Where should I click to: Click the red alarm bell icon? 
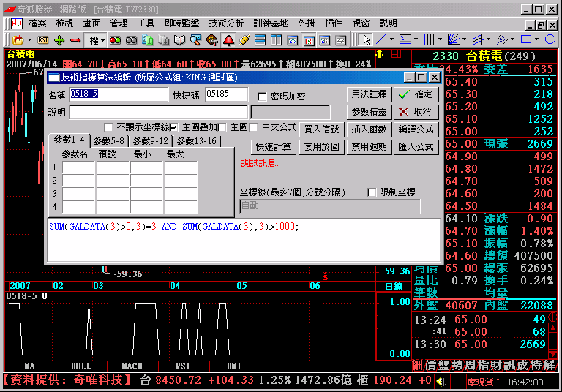click(x=228, y=39)
